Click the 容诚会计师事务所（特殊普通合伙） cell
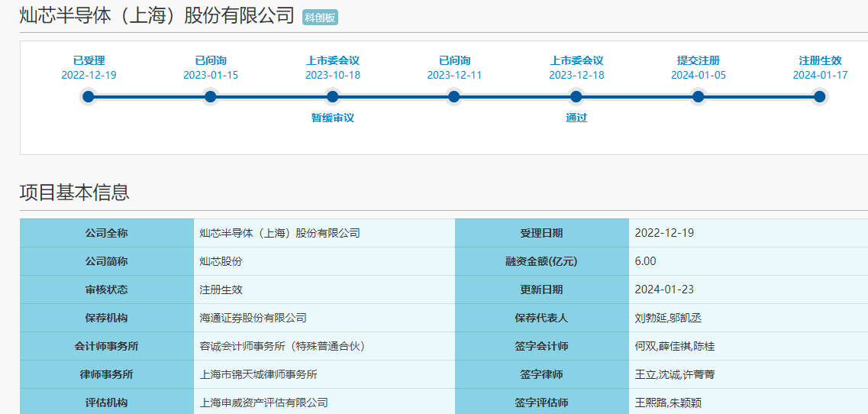 324,346
